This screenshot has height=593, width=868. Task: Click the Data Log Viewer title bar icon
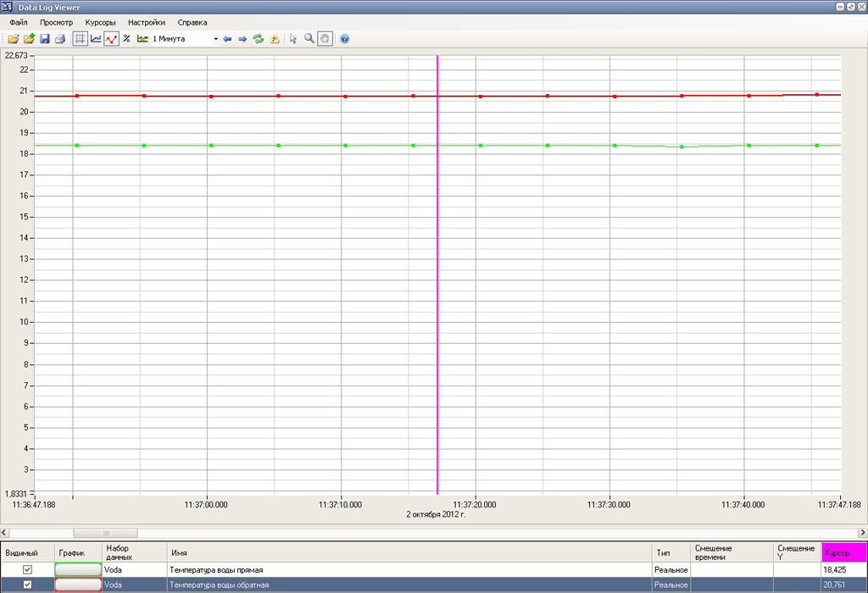pos(7,7)
